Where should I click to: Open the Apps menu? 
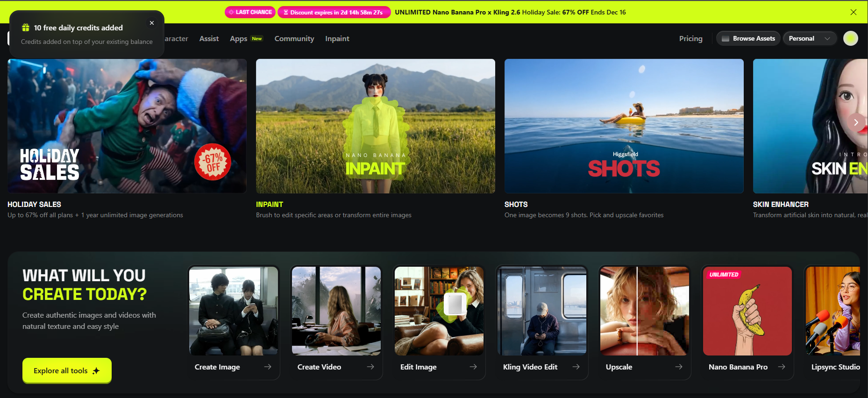(x=239, y=39)
